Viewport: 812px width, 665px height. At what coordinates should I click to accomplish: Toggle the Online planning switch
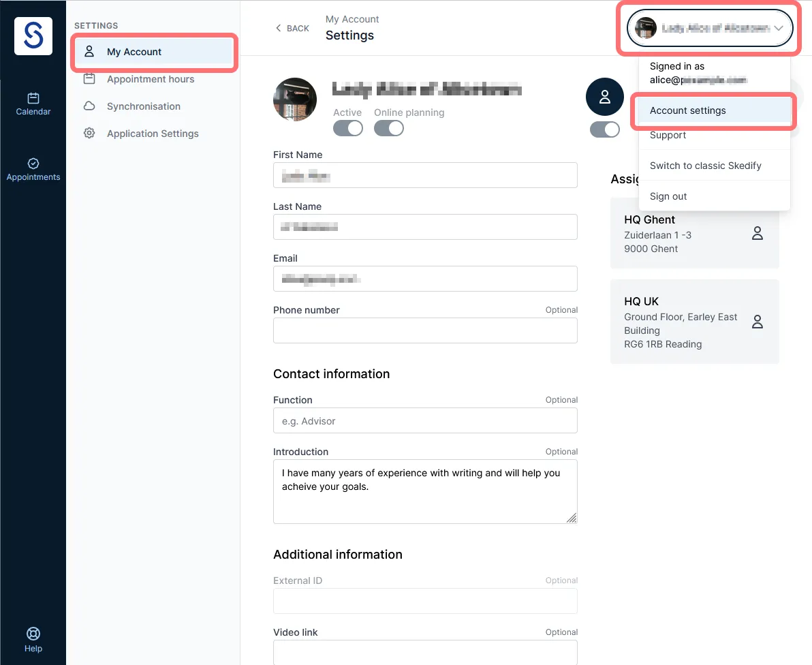pos(388,128)
